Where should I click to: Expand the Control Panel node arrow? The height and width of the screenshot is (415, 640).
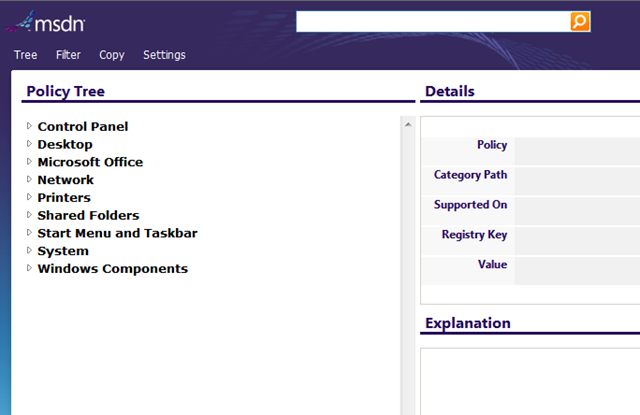tap(29, 126)
